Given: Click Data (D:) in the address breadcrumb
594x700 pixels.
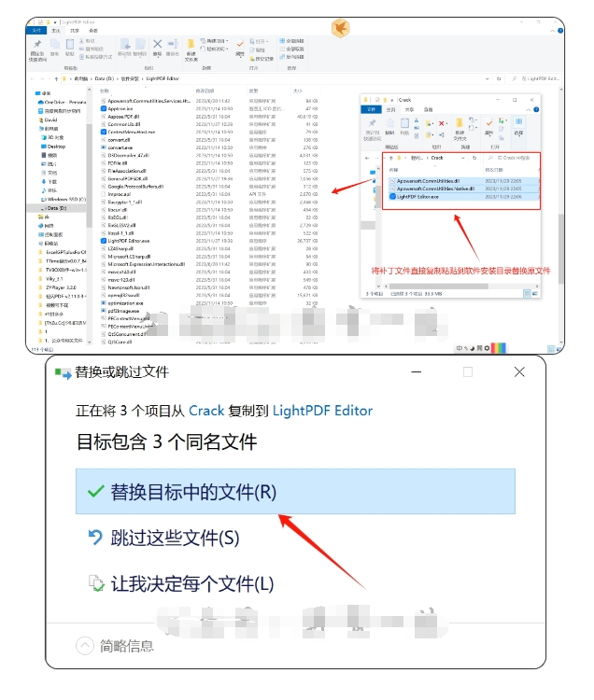Looking at the screenshot, I should point(104,78).
